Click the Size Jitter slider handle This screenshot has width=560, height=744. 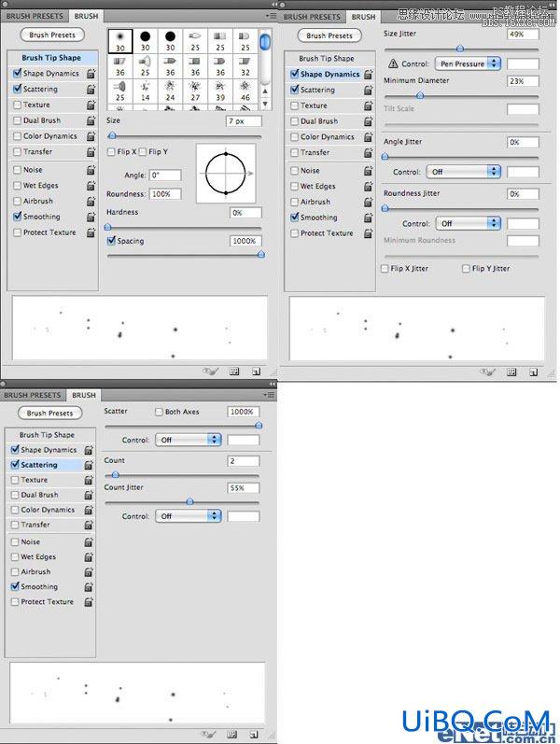click(x=460, y=49)
